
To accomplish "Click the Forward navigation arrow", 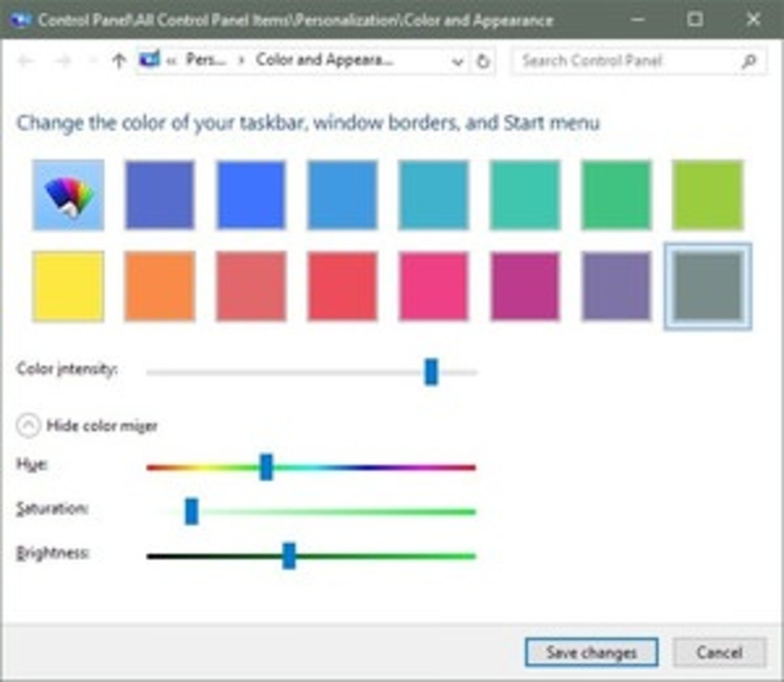I will click(63, 61).
